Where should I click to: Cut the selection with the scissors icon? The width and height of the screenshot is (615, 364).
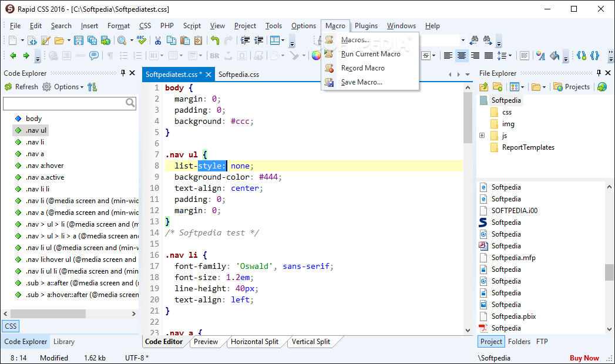pos(158,41)
